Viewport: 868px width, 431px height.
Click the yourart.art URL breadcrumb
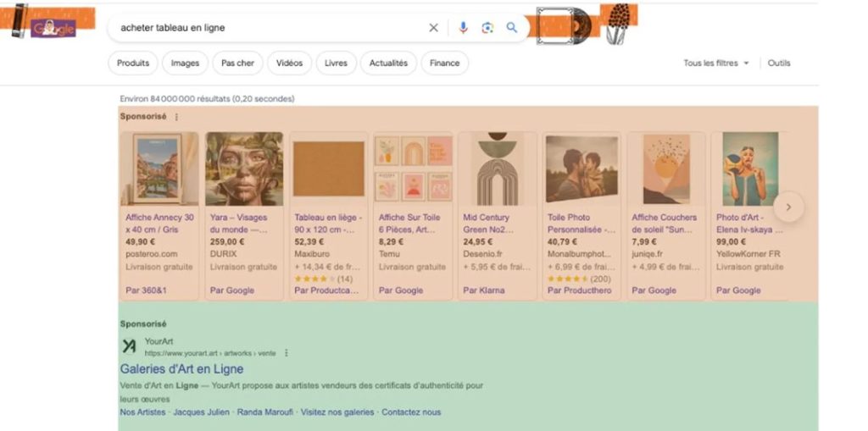pyautogui.click(x=210, y=353)
